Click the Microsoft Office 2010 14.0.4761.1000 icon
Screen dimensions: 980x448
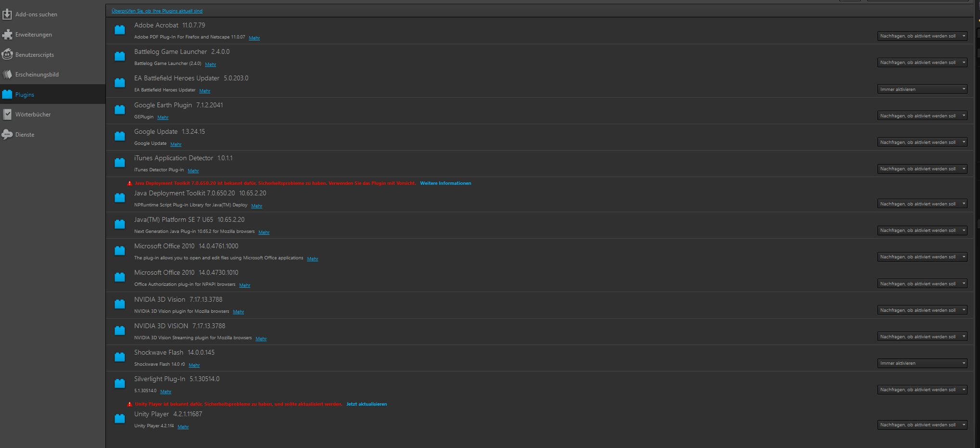tap(120, 251)
